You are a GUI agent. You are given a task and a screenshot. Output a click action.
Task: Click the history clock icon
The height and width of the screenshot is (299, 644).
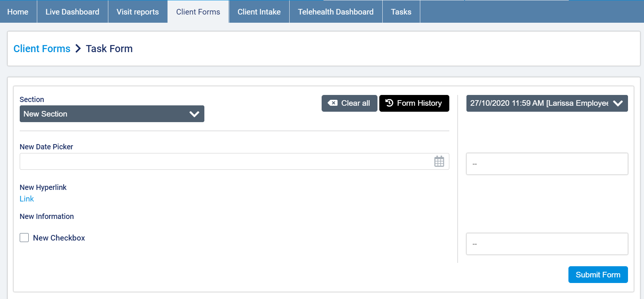click(389, 103)
